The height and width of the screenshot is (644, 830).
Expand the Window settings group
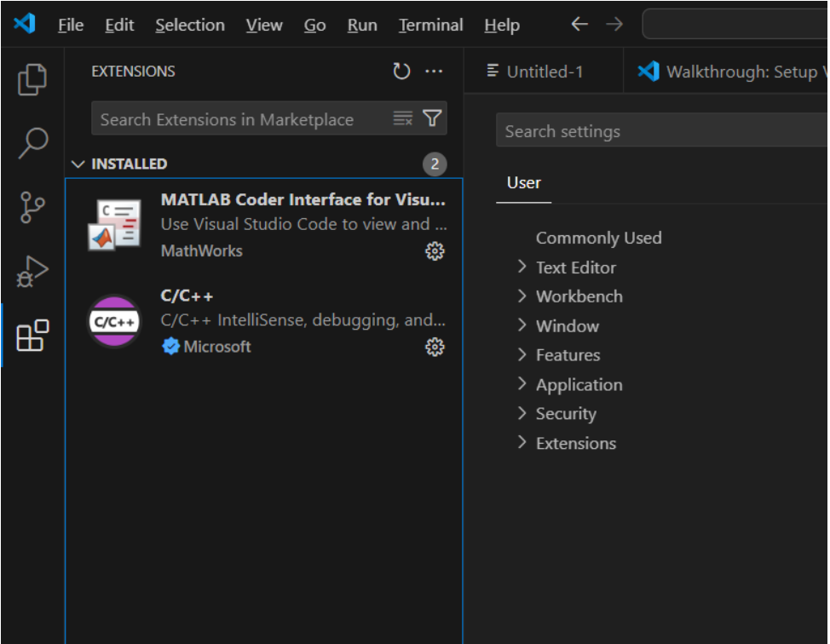pyautogui.click(x=522, y=325)
